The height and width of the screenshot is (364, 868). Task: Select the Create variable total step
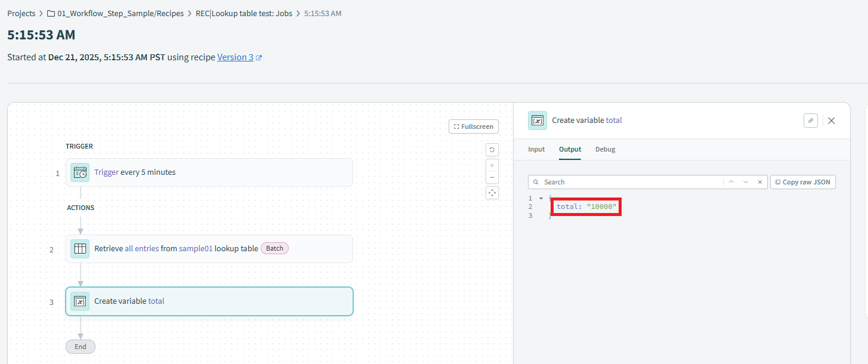(209, 301)
